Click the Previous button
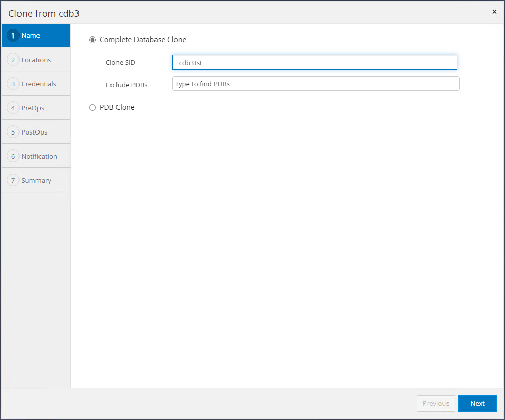The height and width of the screenshot is (420, 505). (x=436, y=404)
